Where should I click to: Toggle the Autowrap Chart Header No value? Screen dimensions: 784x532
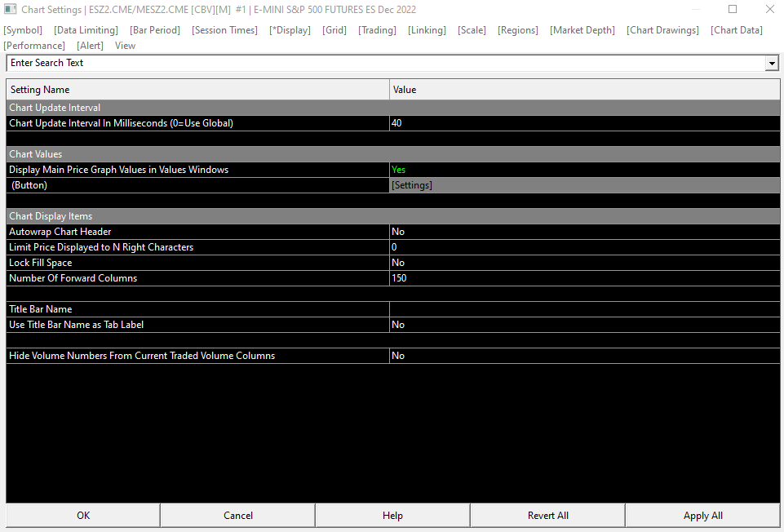(584, 232)
